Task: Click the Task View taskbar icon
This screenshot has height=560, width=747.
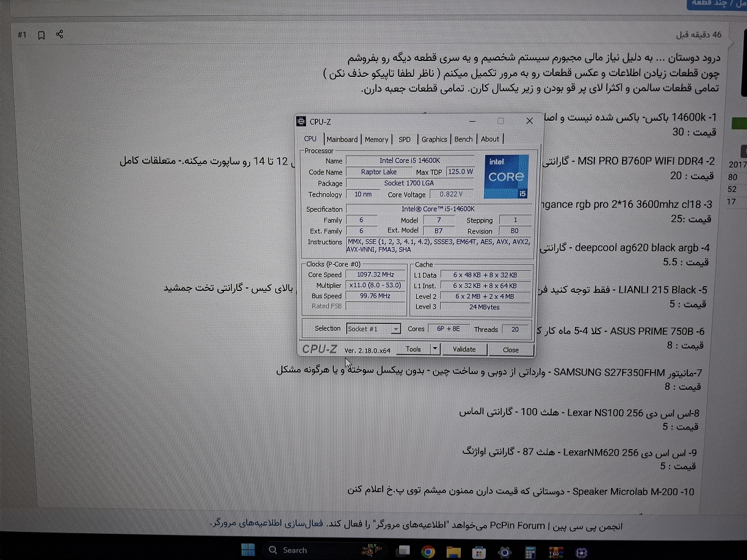Action: click(x=403, y=551)
